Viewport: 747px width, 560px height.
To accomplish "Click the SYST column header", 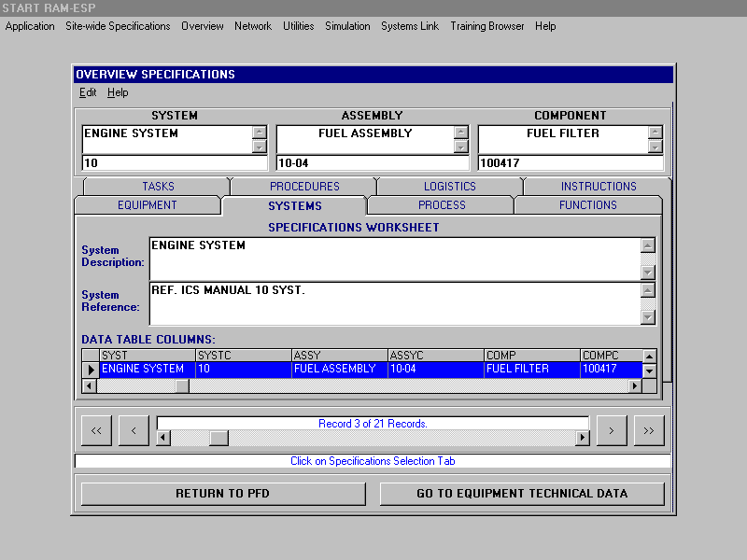I will coord(148,356).
